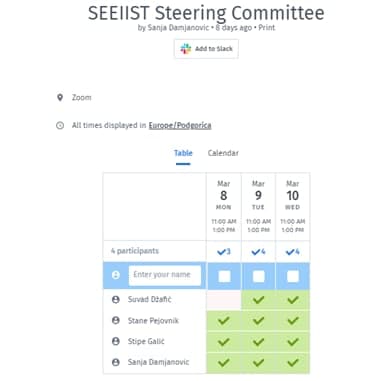Click the avatar icon in the name entry row

pyautogui.click(x=116, y=275)
